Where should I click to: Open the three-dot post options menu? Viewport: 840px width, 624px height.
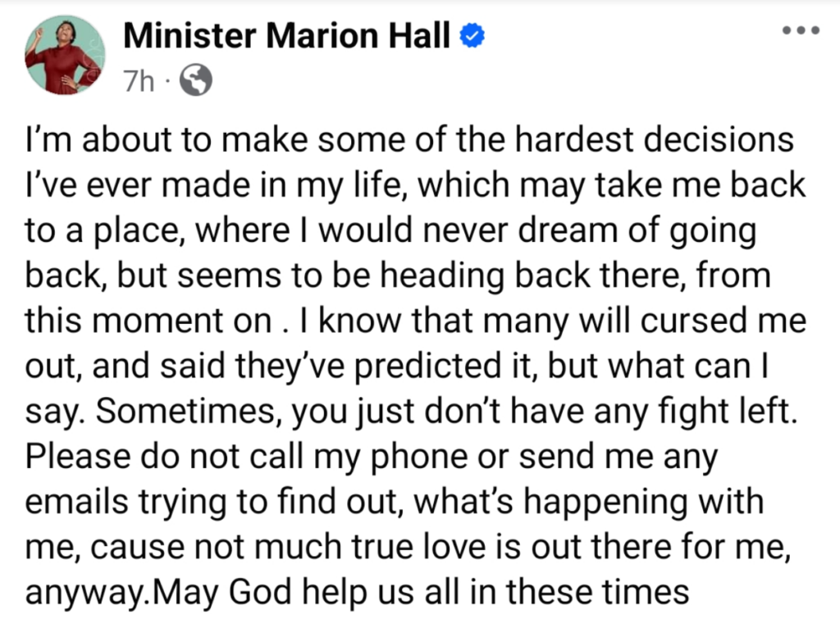[x=801, y=30]
